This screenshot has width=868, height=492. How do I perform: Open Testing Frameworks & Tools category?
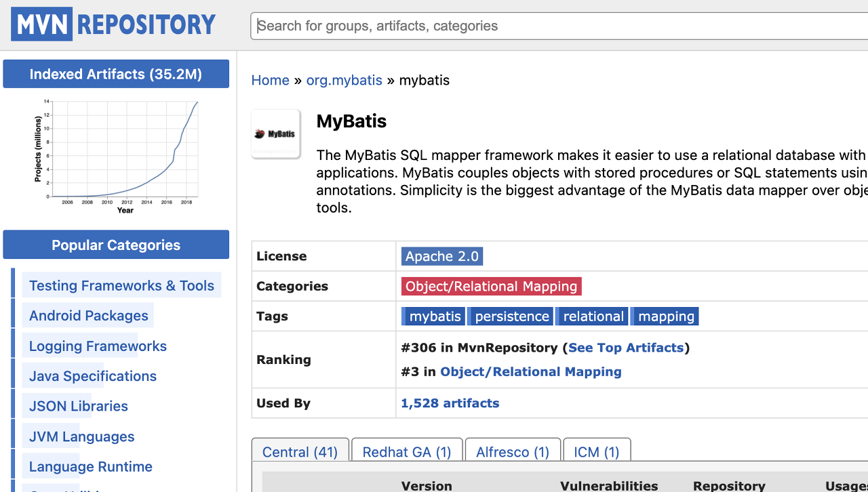point(121,285)
